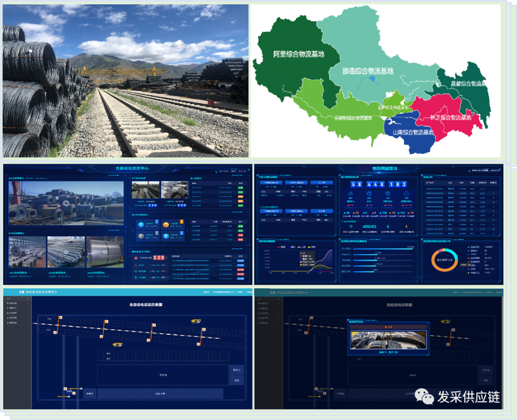
Task: Select 那曲综合物流基地 region on the map
Action: pyautogui.click(x=368, y=71)
